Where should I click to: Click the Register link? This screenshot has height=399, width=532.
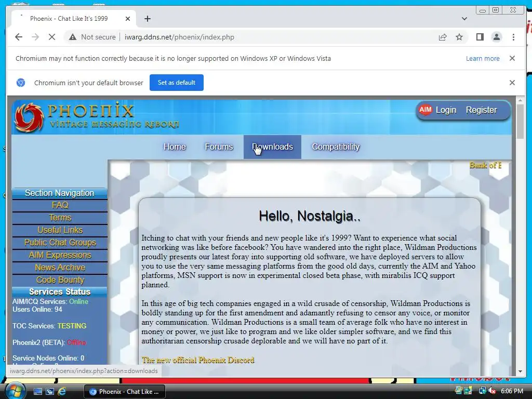[x=481, y=110]
